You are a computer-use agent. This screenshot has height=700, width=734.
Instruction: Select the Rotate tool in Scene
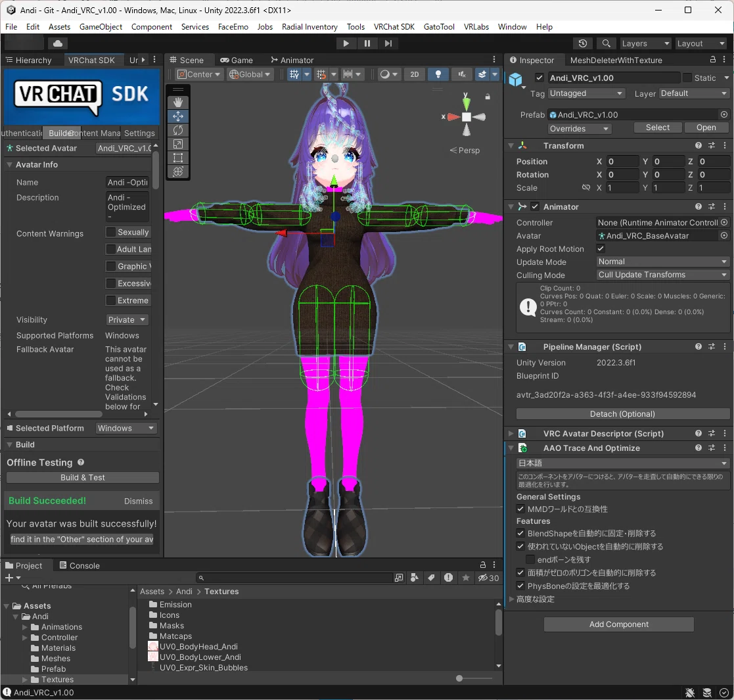[178, 130]
